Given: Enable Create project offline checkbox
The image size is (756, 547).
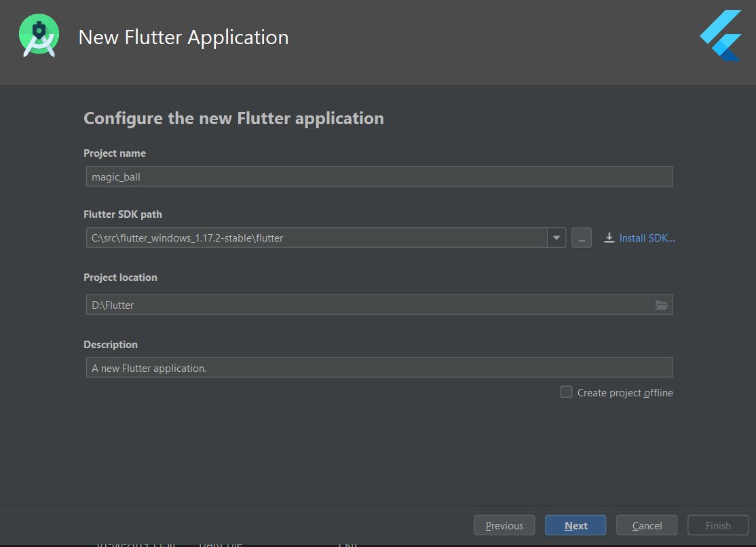Looking at the screenshot, I should click(566, 392).
